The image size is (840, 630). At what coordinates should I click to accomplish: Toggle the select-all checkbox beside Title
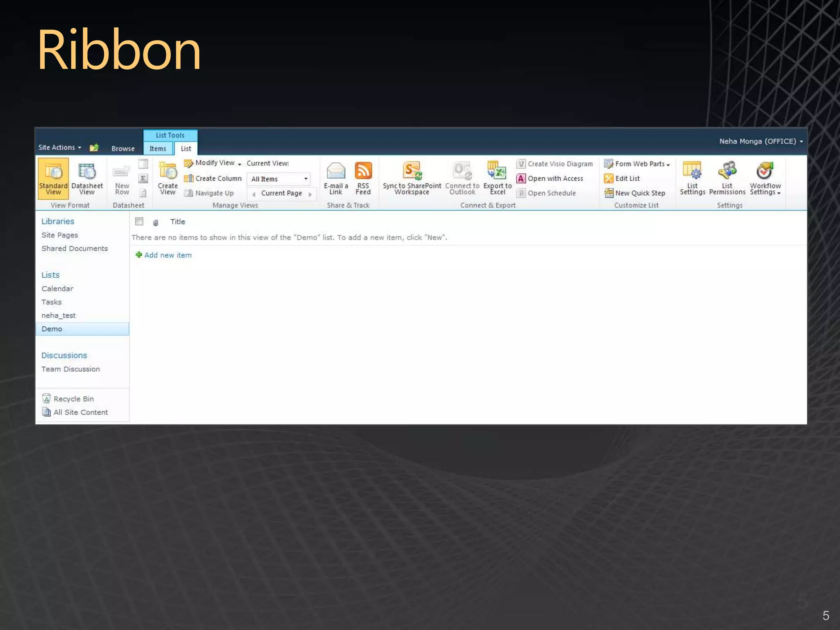pyautogui.click(x=139, y=221)
